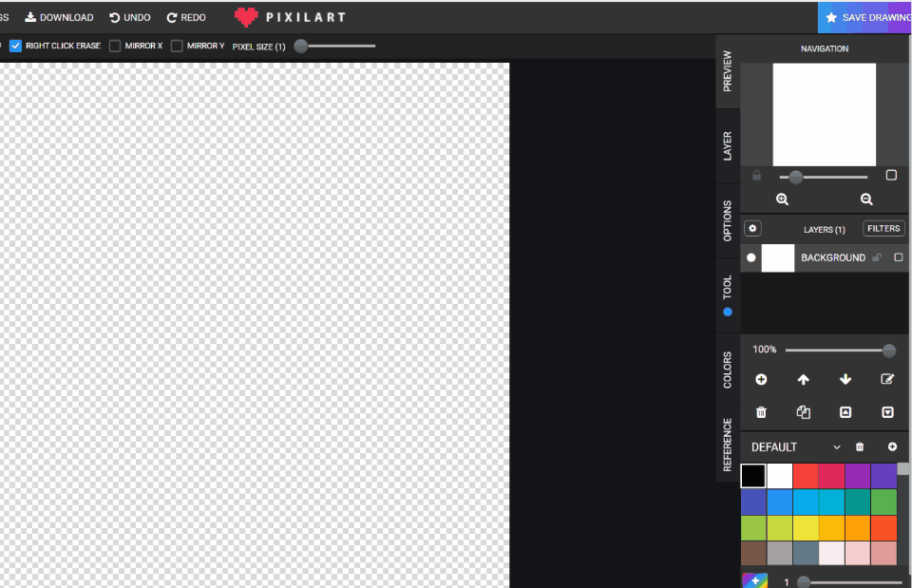The width and height of the screenshot is (912, 588).
Task: Zoom out with the magnifier minus icon
Action: [x=866, y=199]
